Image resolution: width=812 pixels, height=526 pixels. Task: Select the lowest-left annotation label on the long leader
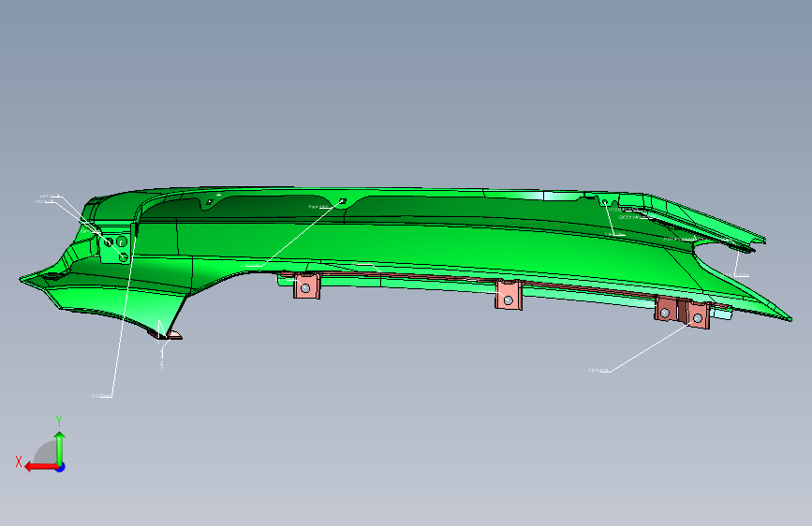[x=100, y=396]
